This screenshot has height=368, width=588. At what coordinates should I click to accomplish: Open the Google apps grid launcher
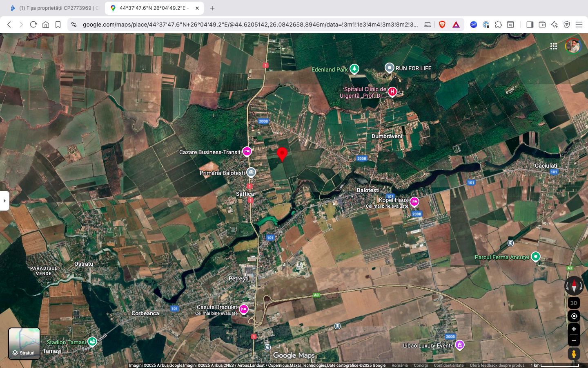tap(554, 46)
